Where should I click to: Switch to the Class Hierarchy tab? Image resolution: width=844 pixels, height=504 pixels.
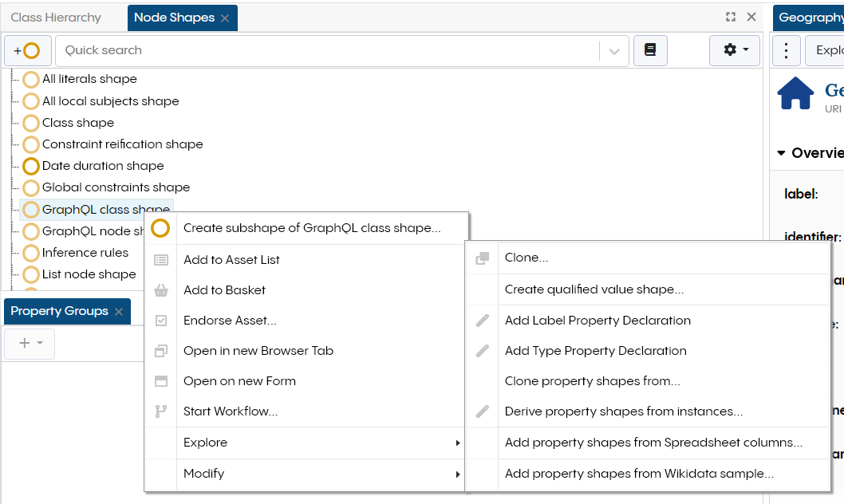pyautogui.click(x=56, y=18)
